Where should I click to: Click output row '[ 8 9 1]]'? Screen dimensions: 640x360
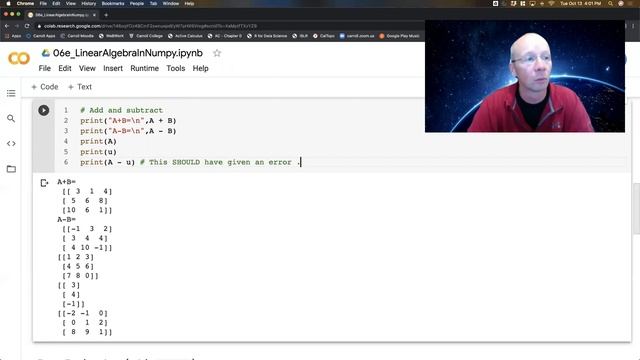[87, 332]
